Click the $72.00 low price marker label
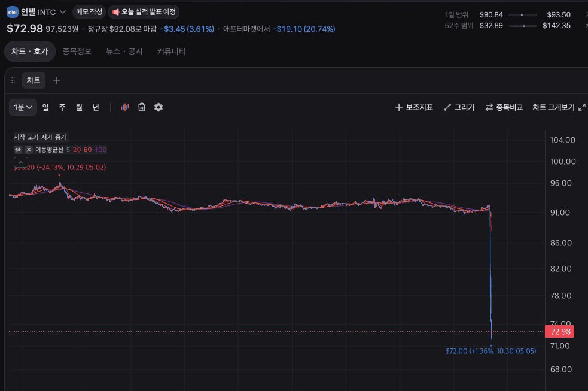The image size is (588, 391). click(491, 351)
